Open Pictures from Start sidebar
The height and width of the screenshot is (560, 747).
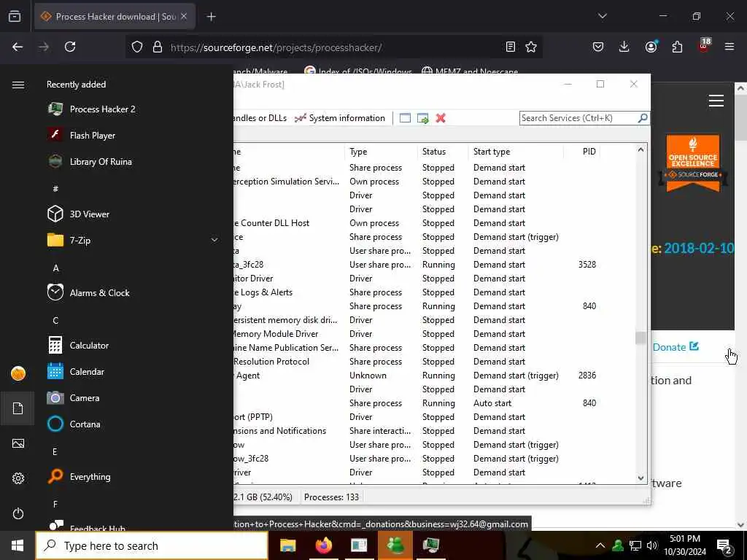pos(18,443)
